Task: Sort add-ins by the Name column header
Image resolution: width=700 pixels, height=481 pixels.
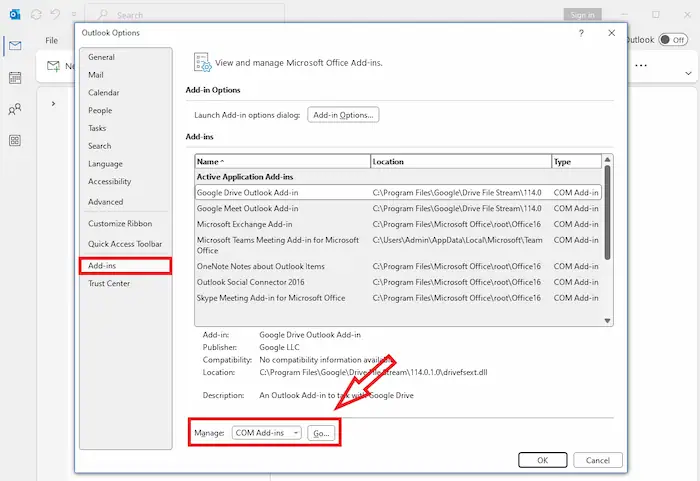Action: click(x=282, y=162)
